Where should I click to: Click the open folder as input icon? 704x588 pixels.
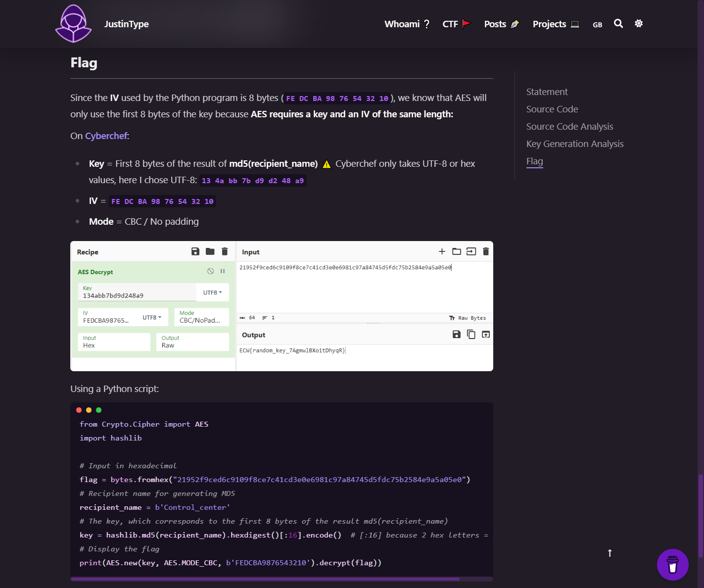(x=457, y=251)
